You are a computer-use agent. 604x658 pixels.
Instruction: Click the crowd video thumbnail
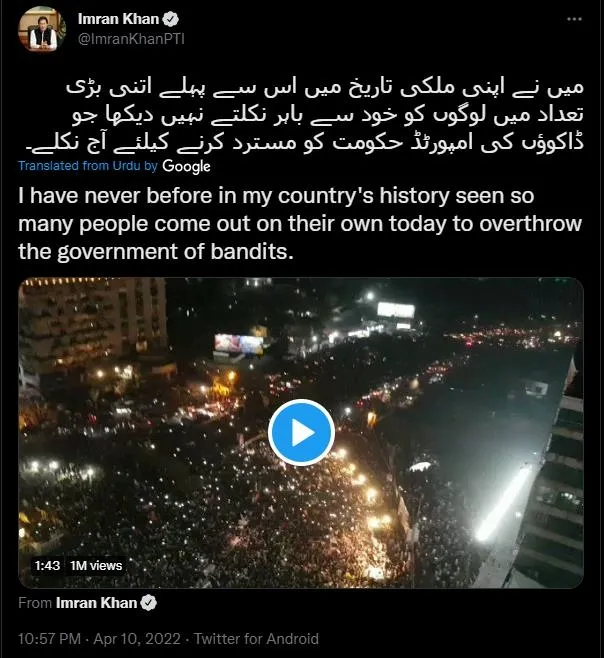pos(301,433)
